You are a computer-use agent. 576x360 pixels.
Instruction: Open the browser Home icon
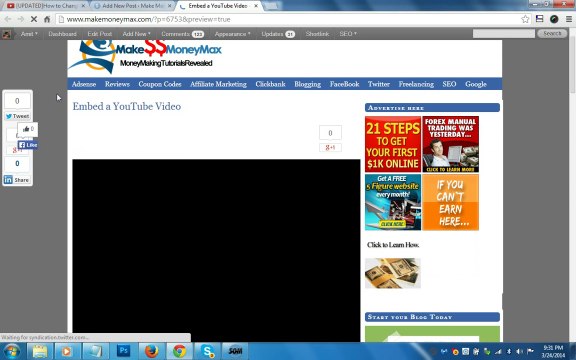47,19
